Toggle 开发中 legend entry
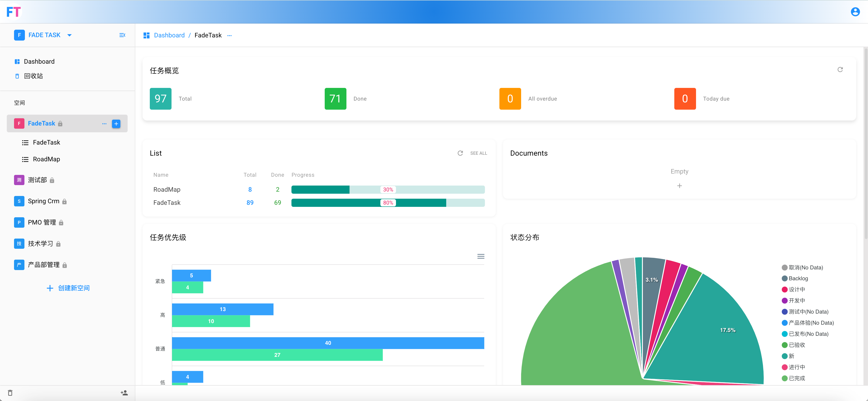The height and width of the screenshot is (401, 868). [x=793, y=301]
